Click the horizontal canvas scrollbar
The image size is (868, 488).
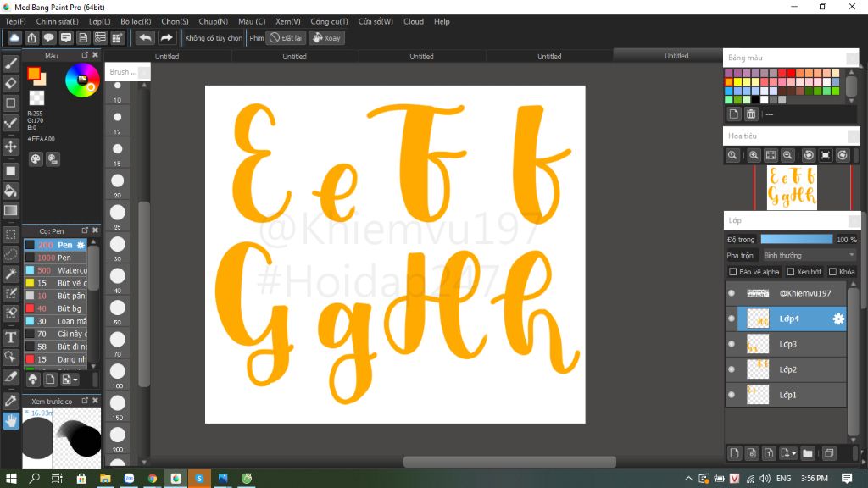click(x=509, y=462)
